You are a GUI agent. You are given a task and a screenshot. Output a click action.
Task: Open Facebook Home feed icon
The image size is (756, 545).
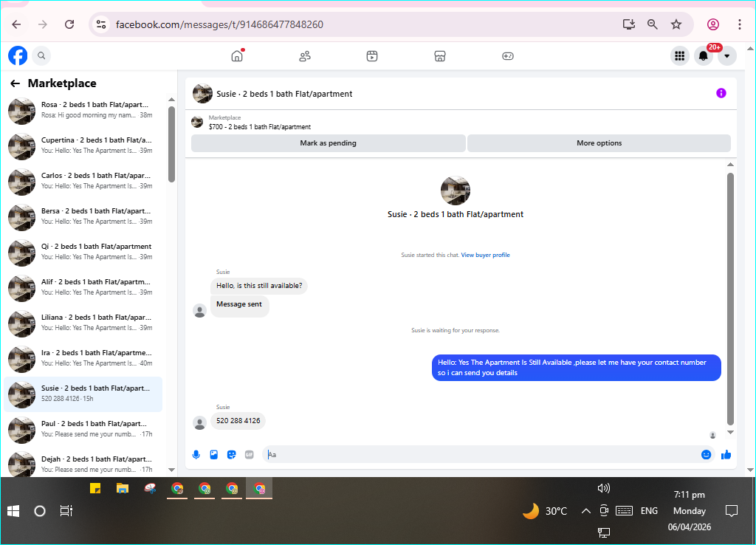[x=237, y=56]
